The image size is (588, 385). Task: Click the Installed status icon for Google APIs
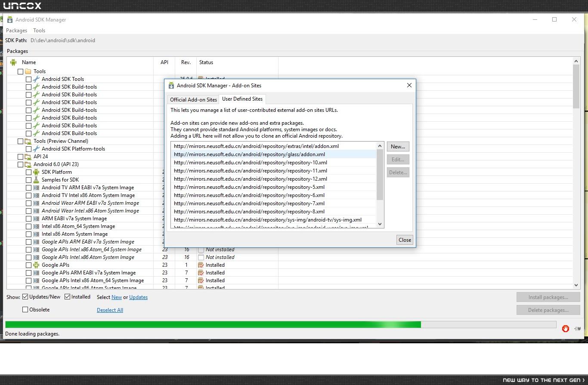[x=201, y=265]
